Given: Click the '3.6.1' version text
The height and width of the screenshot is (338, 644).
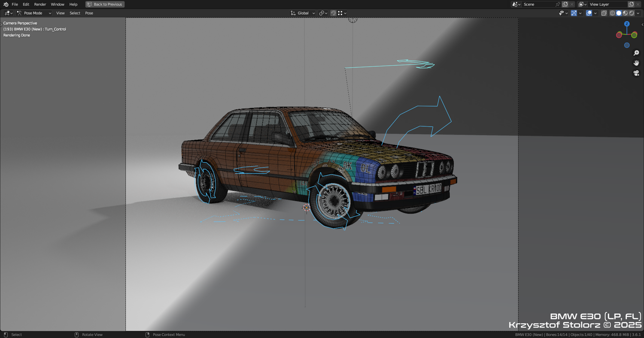Looking at the screenshot, I should pyautogui.click(x=636, y=335).
